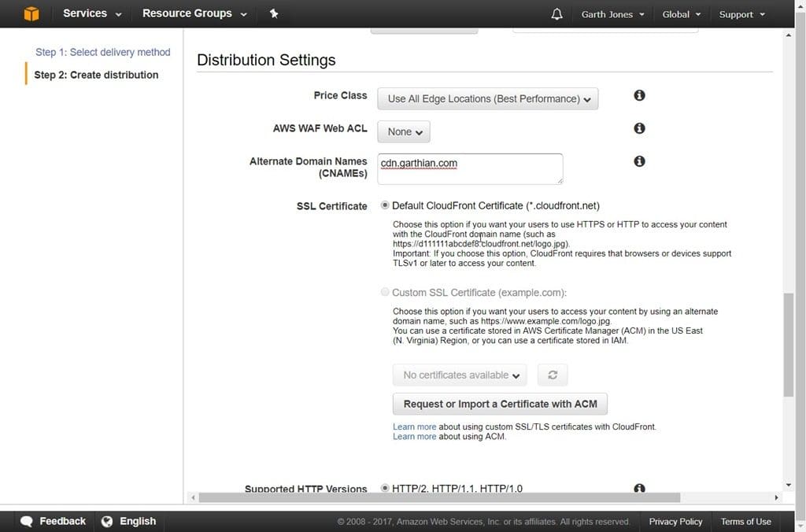Select HTTP/2, HTTP/1.1, HTTP/1.0 option
This screenshot has height=532, width=806.
[385, 488]
